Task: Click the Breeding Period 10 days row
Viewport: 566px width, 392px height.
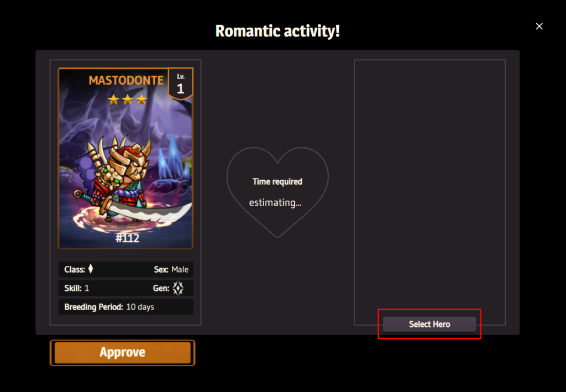Action: 126,307
